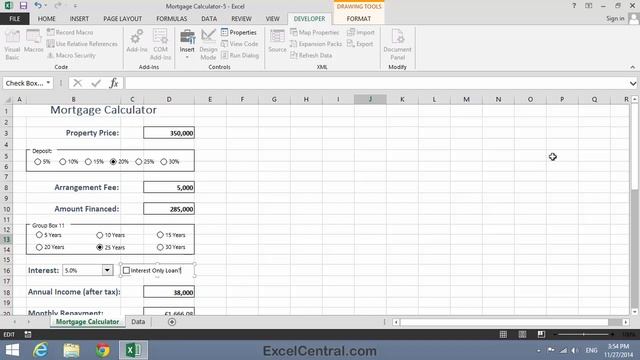Click XML Import button
Image resolution: width=640 pixels, height=360 pixels.
pos(361,32)
